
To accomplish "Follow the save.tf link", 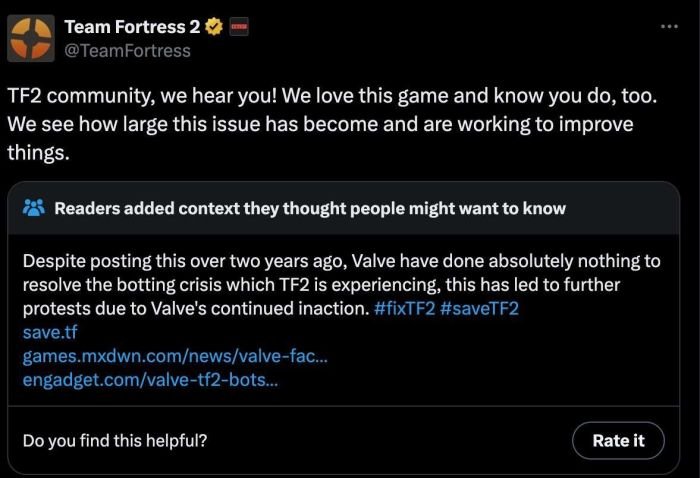I will (49, 332).
